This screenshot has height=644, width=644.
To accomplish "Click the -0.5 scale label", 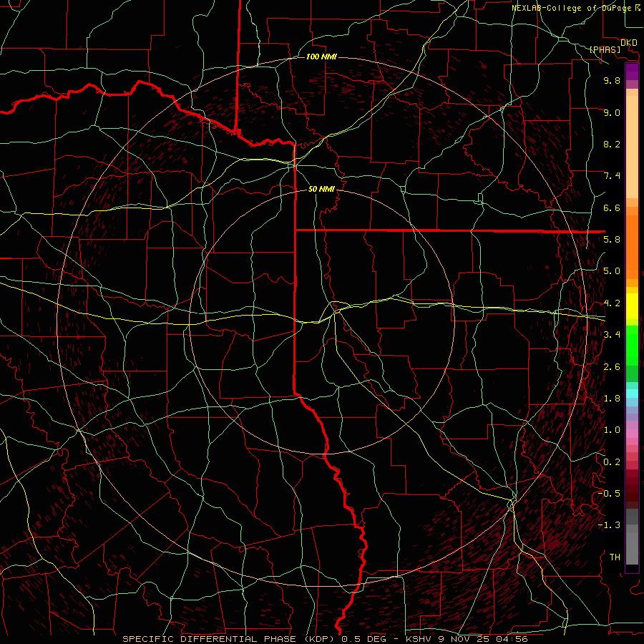I will [609, 493].
